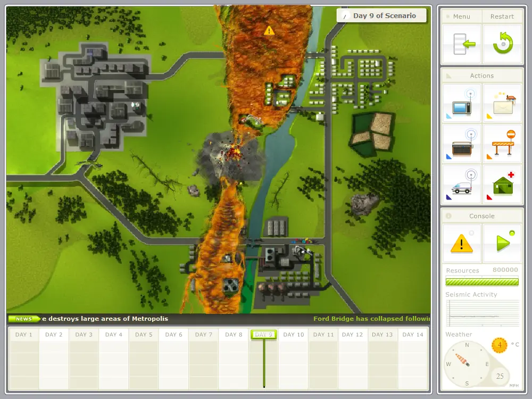Select the TV broadcast action icon
Image resolution: width=532 pixels, height=399 pixels.
click(462, 103)
